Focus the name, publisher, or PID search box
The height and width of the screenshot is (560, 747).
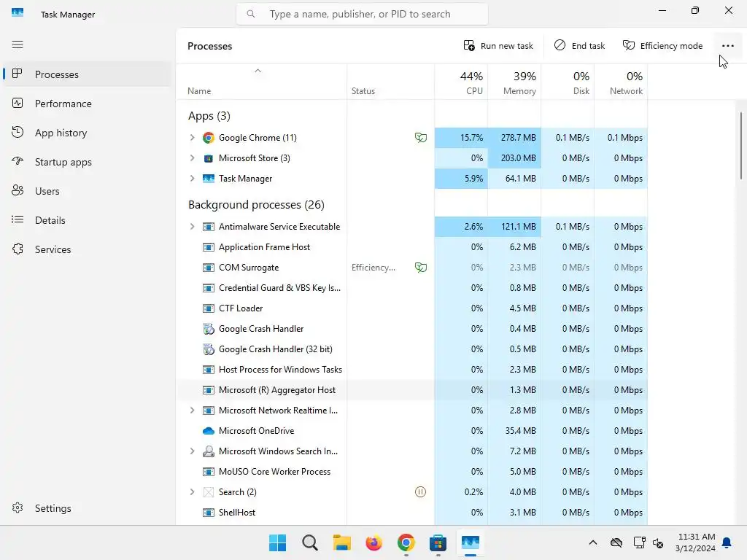click(362, 14)
